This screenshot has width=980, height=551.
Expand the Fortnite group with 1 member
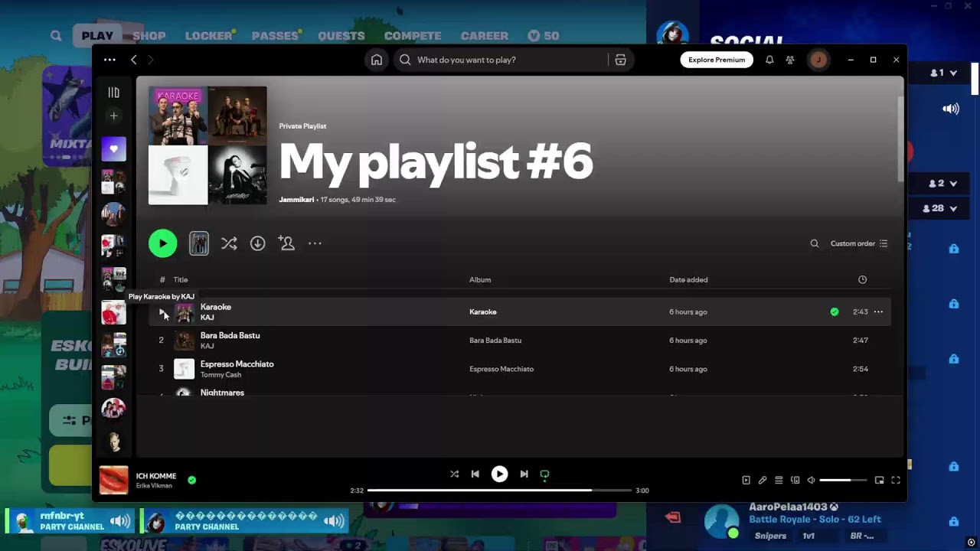[x=943, y=73]
